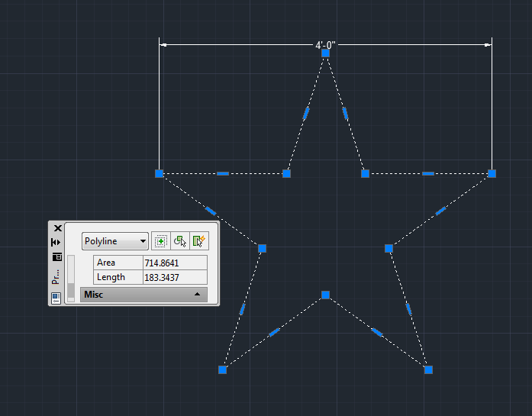Close the Properties palette

tap(58, 228)
